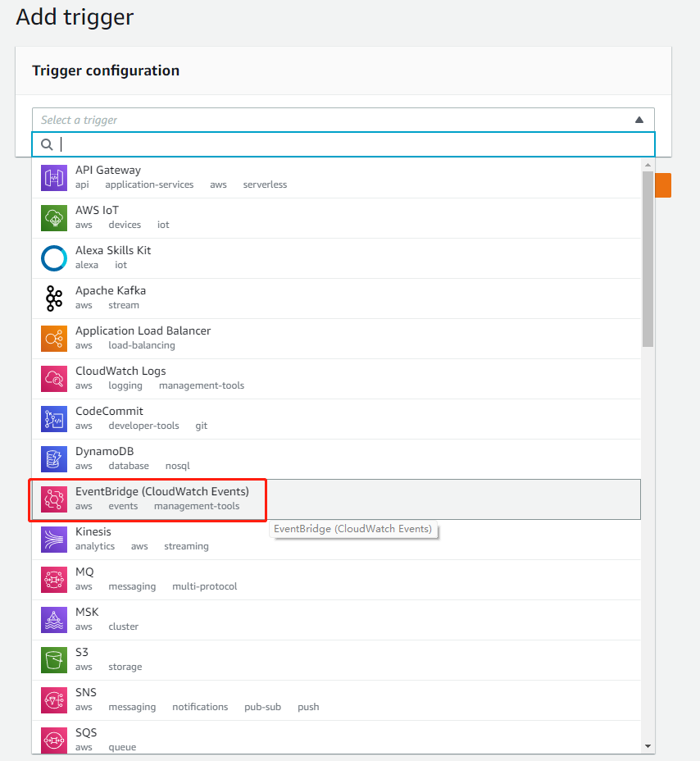Open the Select a trigger combo box
Screen dimensions: 700x761
click(x=328, y=120)
